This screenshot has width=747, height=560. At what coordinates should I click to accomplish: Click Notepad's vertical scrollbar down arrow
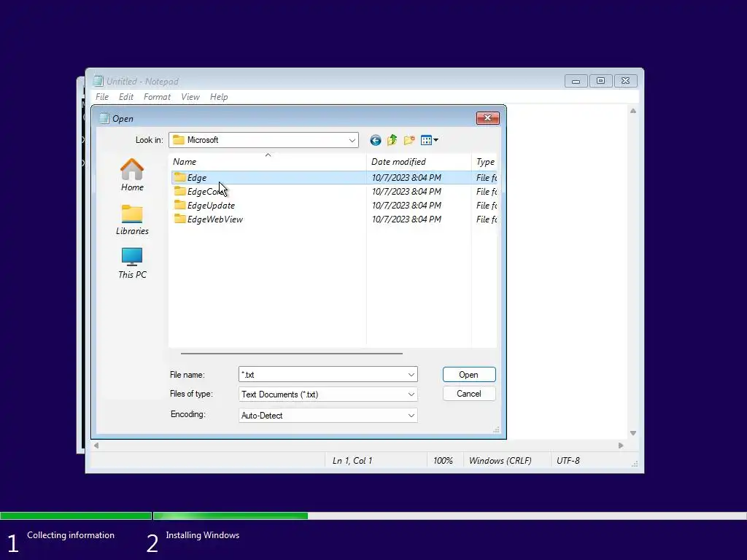pos(633,433)
